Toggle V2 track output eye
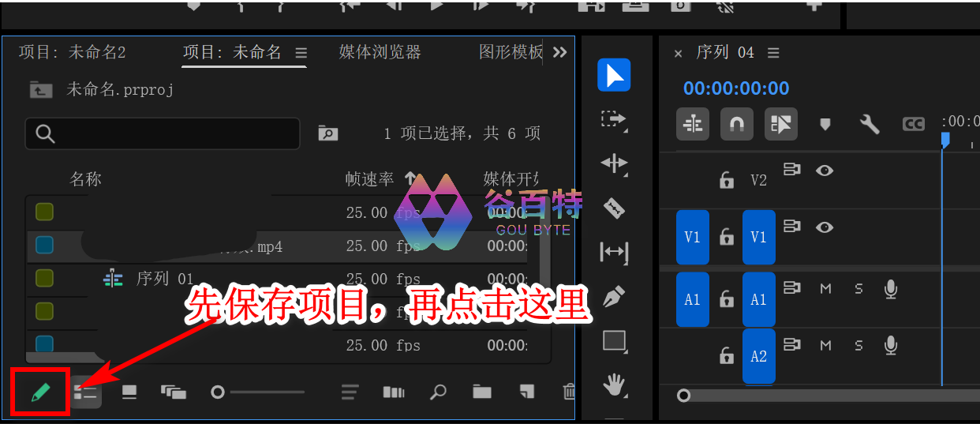980x424 pixels. coord(825,170)
